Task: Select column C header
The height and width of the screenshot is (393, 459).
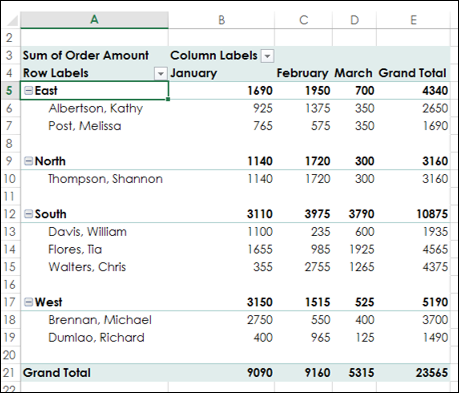Action: click(x=303, y=20)
